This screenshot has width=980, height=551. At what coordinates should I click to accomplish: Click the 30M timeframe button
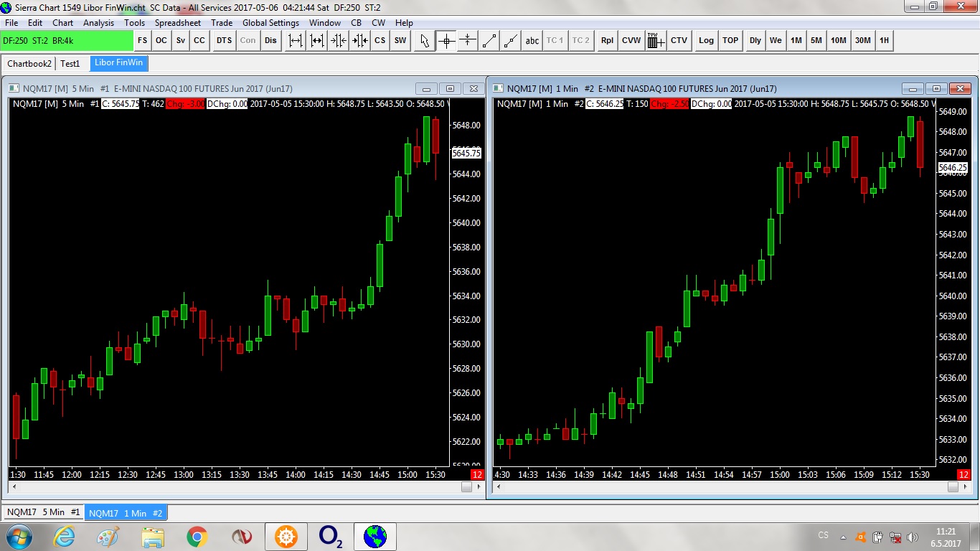tap(862, 41)
